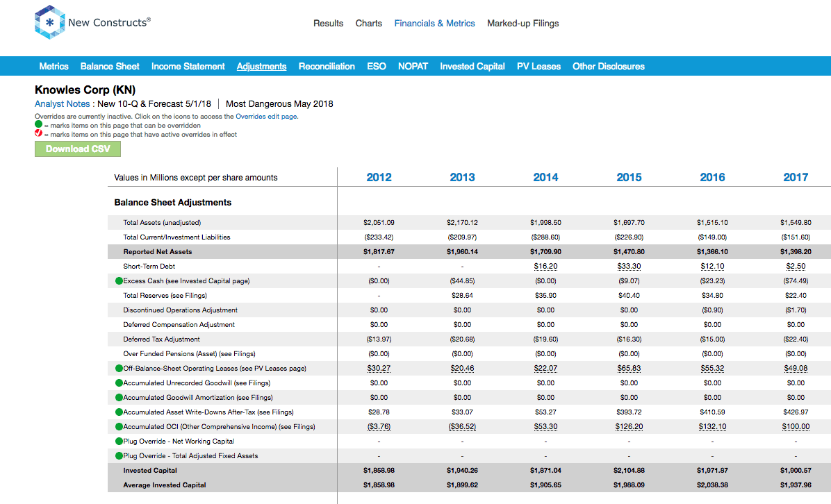The height and width of the screenshot is (504, 831).
Task: Click operating leases value $20.46
Action: pyautogui.click(x=462, y=368)
